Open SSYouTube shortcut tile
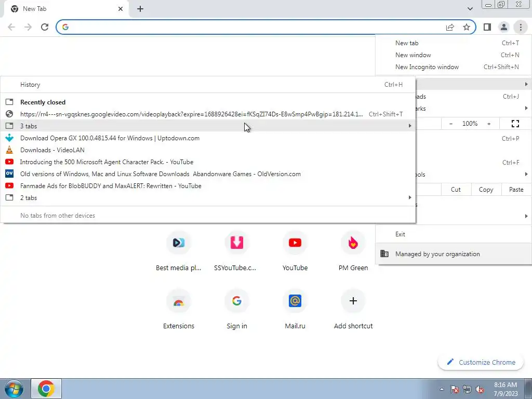 [236, 251]
